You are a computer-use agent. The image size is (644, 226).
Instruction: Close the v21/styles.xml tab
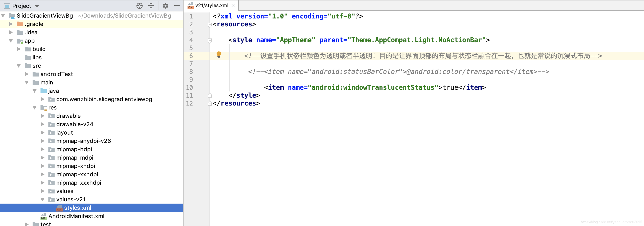[233, 5]
